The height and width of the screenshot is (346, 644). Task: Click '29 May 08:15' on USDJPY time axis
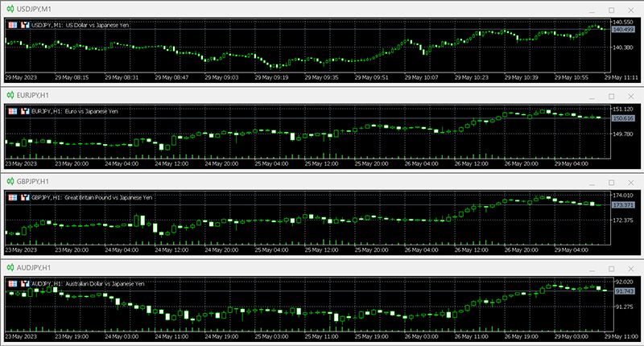(x=72, y=77)
